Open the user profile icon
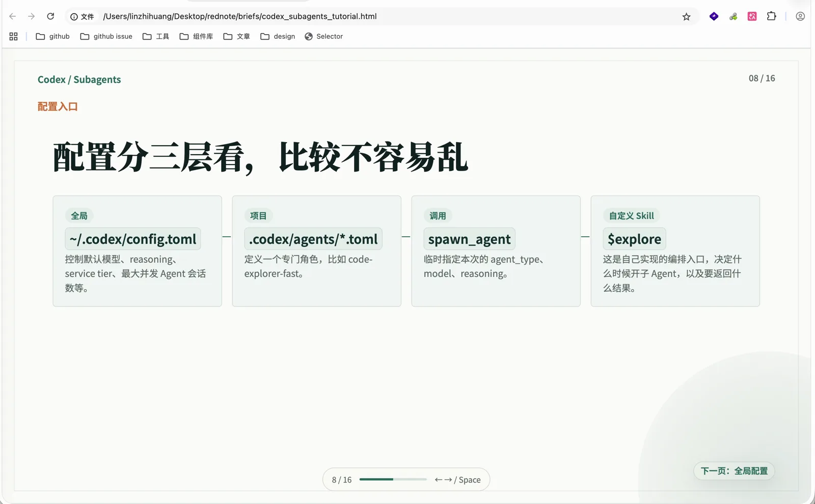 click(800, 16)
